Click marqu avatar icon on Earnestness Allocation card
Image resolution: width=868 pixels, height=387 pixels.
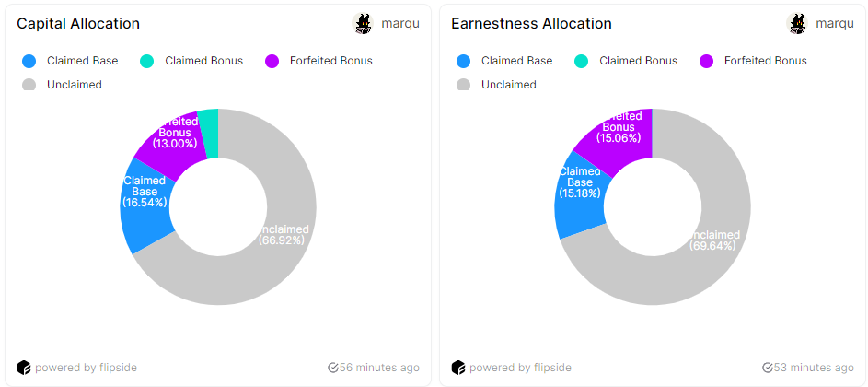(797, 24)
